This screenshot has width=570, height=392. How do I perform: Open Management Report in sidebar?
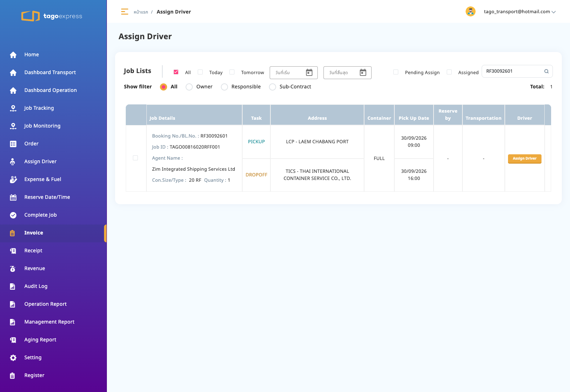[53, 322]
